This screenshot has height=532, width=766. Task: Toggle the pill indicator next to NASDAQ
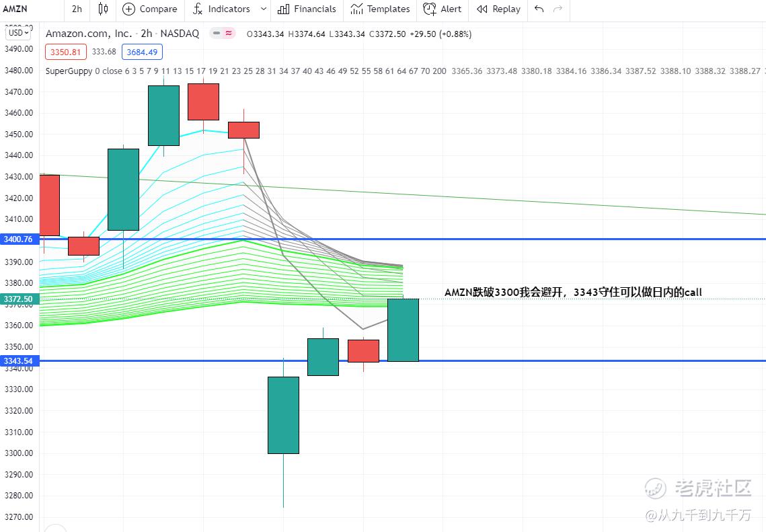click(223, 33)
